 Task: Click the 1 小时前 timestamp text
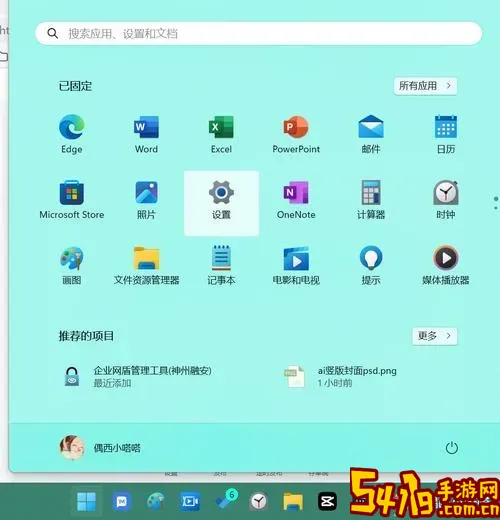click(335, 383)
